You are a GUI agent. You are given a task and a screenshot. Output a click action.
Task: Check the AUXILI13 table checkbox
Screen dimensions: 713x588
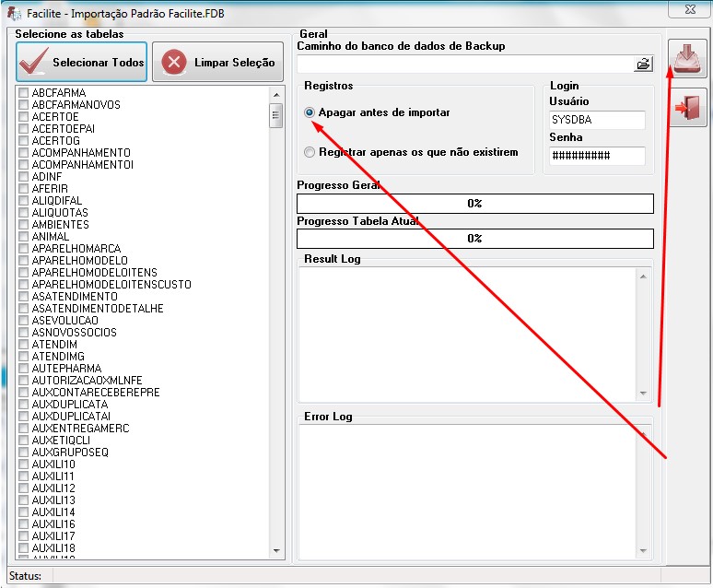[x=23, y=500]
